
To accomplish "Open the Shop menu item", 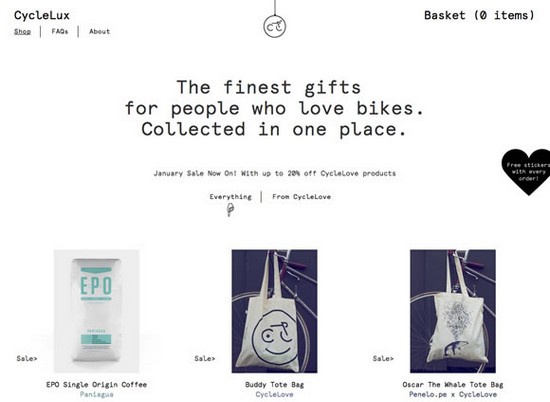I will (22, 32).
